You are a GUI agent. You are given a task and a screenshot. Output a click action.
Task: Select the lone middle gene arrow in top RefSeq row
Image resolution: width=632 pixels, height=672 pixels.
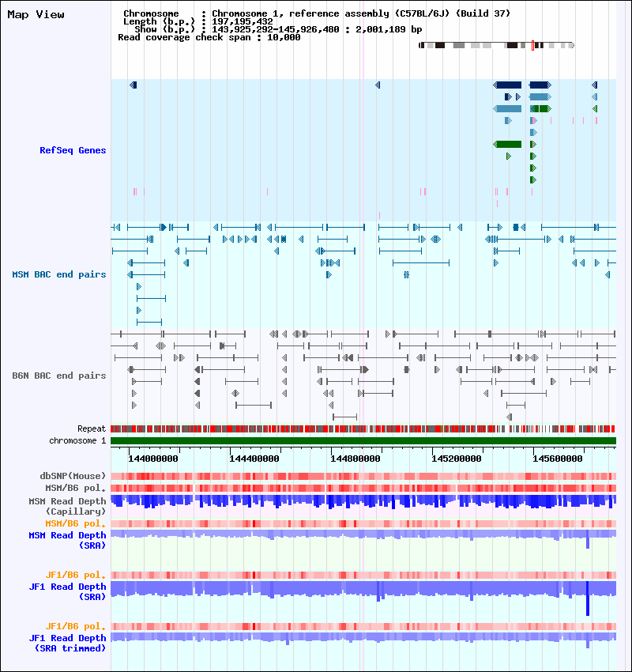tap(378, 85)
